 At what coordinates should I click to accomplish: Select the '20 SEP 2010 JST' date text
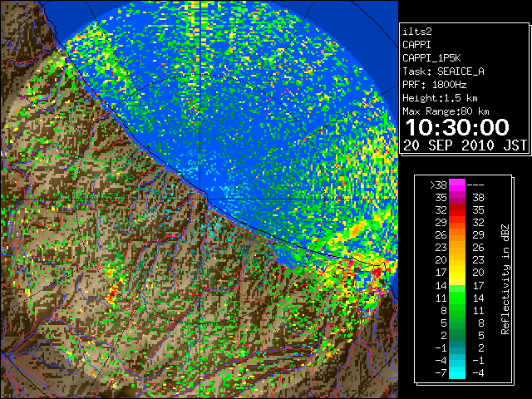[465, 145]
